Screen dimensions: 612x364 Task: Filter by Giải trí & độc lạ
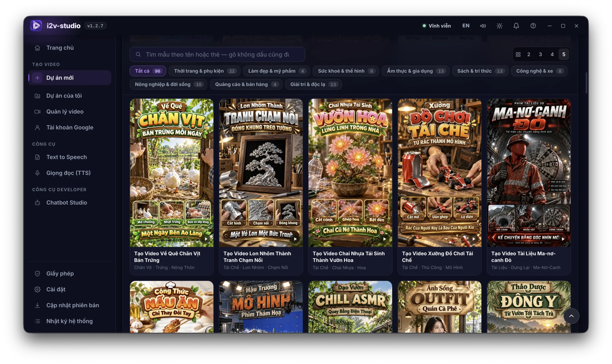(314, 84)
